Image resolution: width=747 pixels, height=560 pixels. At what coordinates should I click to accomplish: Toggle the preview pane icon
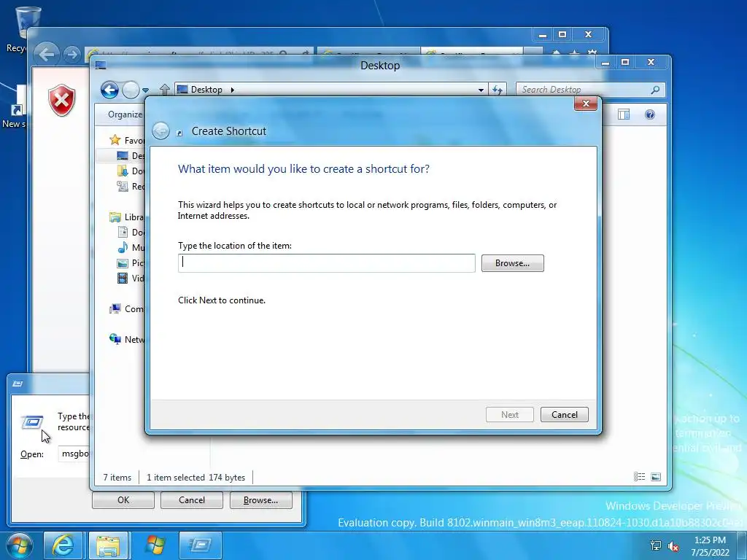tap(624, 114)
